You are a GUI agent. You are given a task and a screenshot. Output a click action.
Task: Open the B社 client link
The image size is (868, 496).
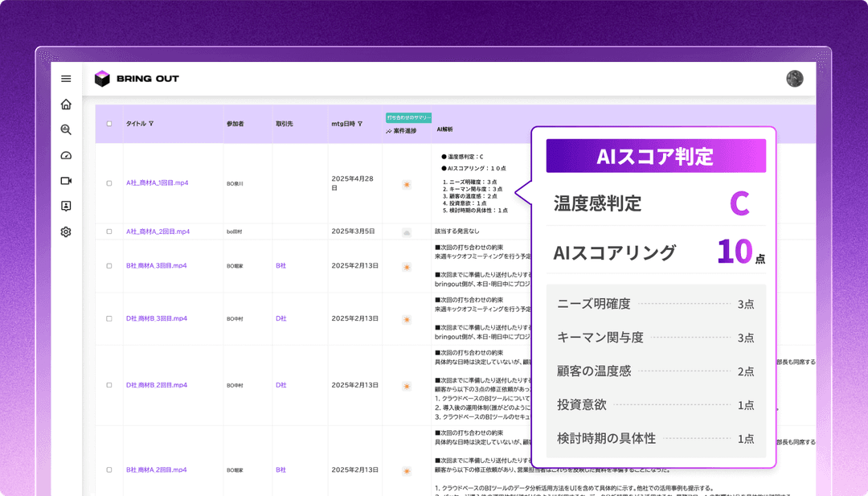pos(280,265)
